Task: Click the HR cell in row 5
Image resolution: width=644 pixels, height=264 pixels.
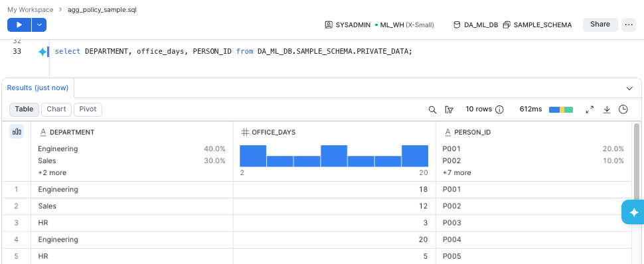Action: tap(132, 256)
